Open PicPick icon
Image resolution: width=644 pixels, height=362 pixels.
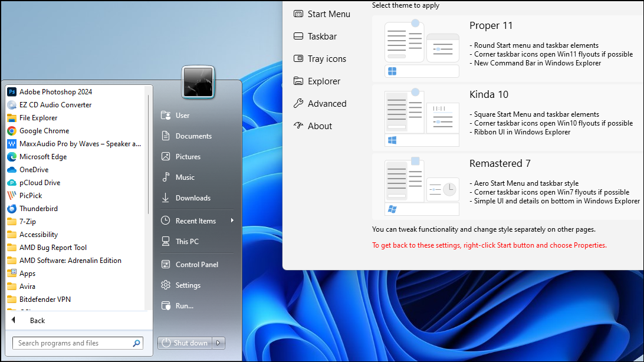12,196
